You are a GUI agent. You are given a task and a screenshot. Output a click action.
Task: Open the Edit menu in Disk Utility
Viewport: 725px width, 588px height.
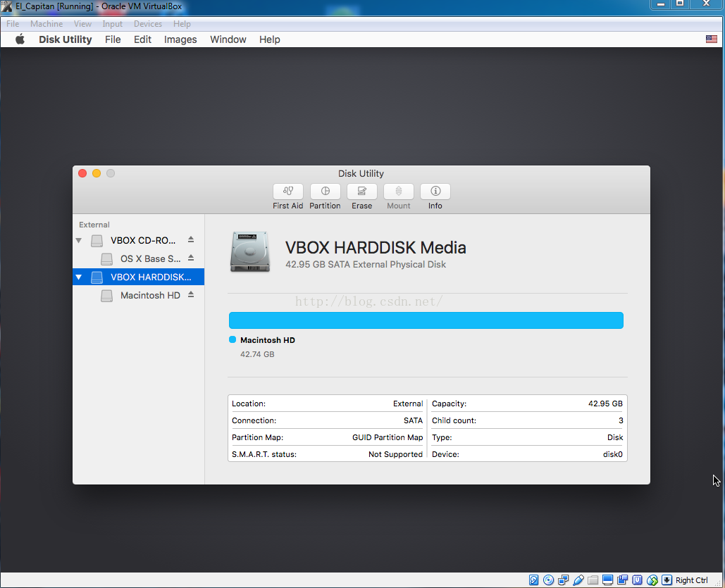tap(142, 39)
